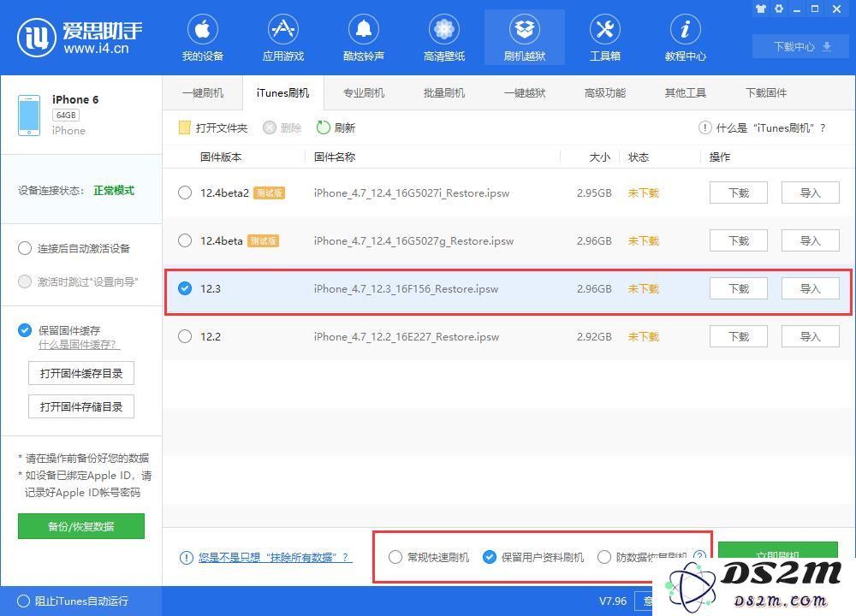Image resolution: width=856 pixels, height=616 pixels.
Task: Switch to 批量刷机 tab
Action: click(x=444, y=92)
